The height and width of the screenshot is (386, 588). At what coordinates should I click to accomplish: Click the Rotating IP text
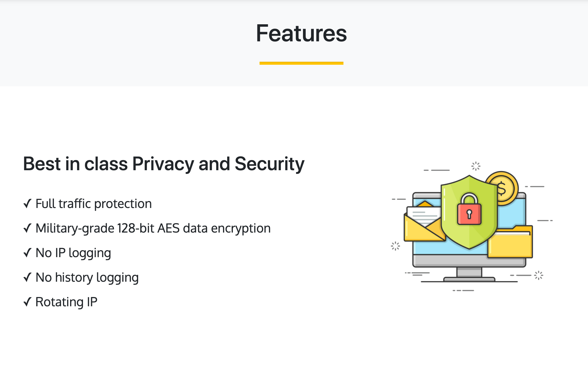66,302
